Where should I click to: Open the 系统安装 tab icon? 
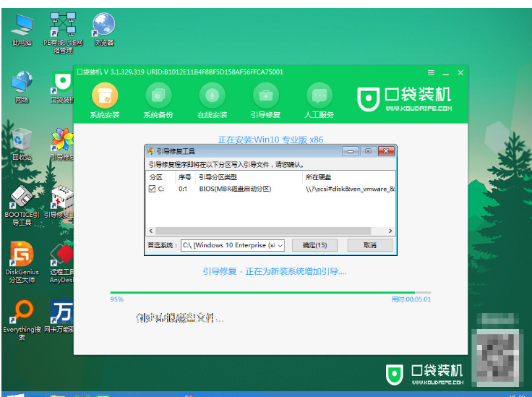[104, 96]
